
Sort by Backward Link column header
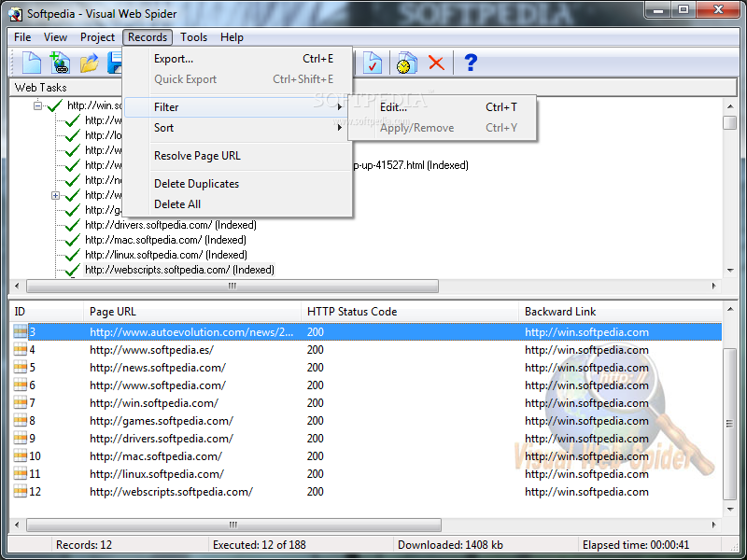click(620, 312)
